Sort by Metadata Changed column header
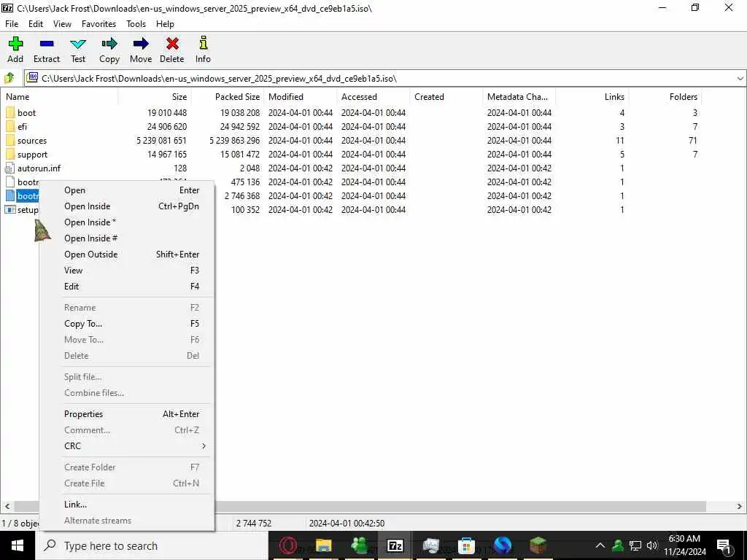This screenshot has width=747, height=560. (519, 97)
